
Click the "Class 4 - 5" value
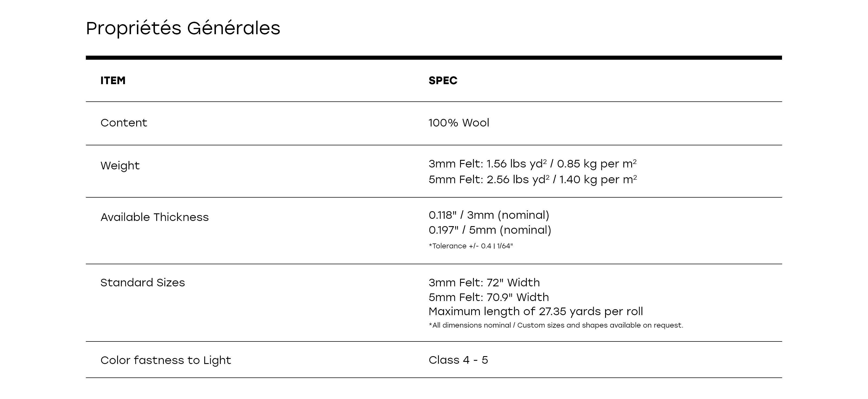(x=458, y=360)
